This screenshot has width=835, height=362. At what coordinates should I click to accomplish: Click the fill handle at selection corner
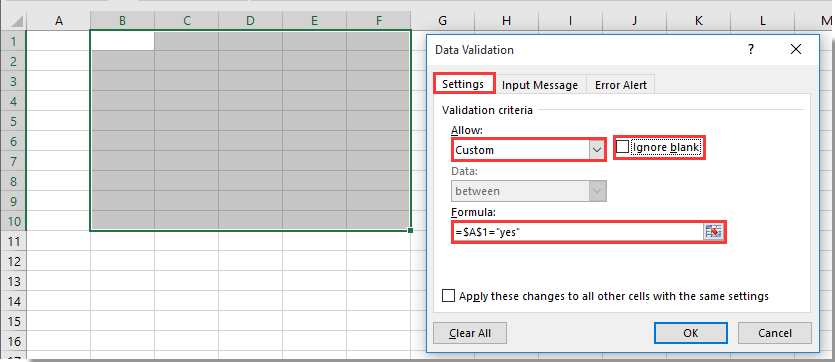coord(410,231)
